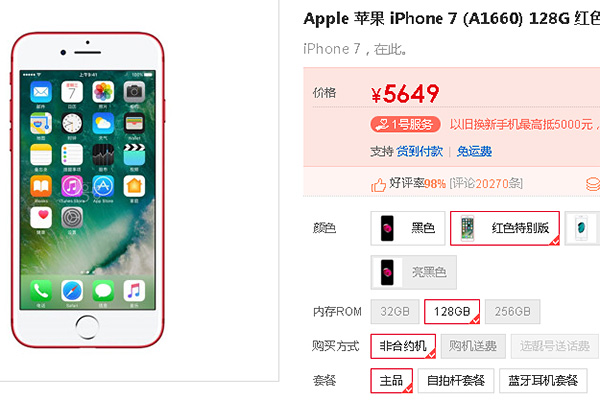
Task: Choose 选靓号送话费 purchase method
Action: click(x=554, y=346)
